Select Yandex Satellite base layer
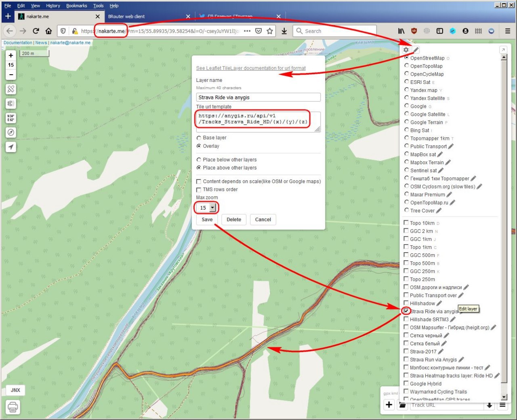The height and width of the screenshot is (420, 517). [407, 98]
